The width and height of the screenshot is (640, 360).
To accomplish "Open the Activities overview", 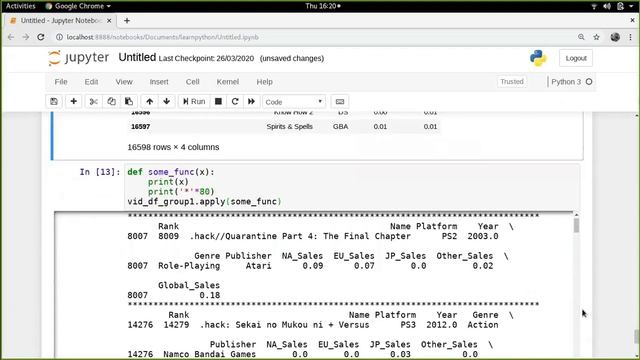I will [x=20, y=6].
